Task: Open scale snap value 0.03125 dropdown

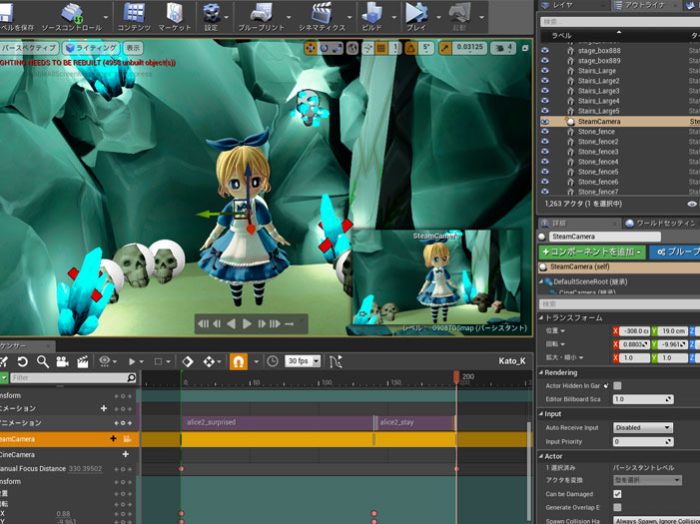Action: pos(470,48)
